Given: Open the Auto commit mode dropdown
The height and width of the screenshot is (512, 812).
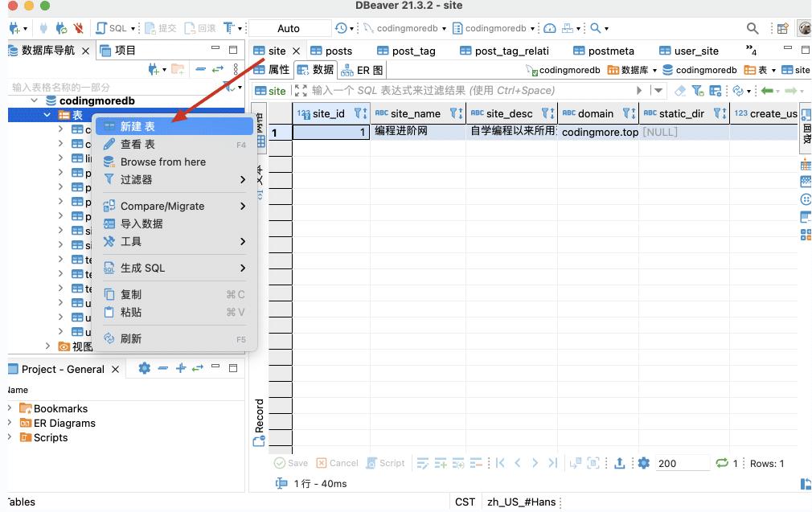Looking at the screenshot, I should click(289, 28).
